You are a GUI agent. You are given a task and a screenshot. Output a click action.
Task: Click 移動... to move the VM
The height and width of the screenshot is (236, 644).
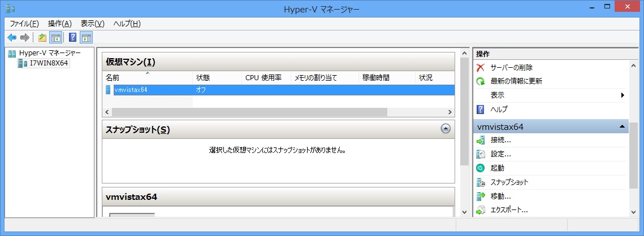pos(500,196)
